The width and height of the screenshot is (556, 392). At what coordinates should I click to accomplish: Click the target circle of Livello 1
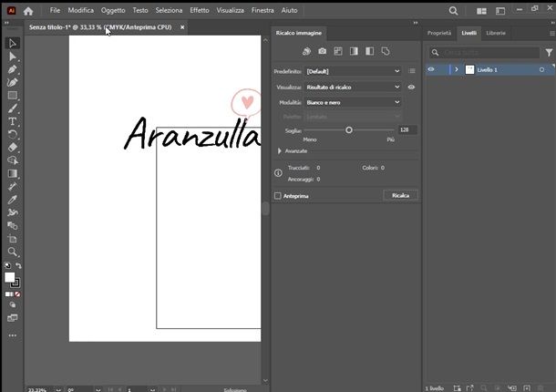[541, 69]
